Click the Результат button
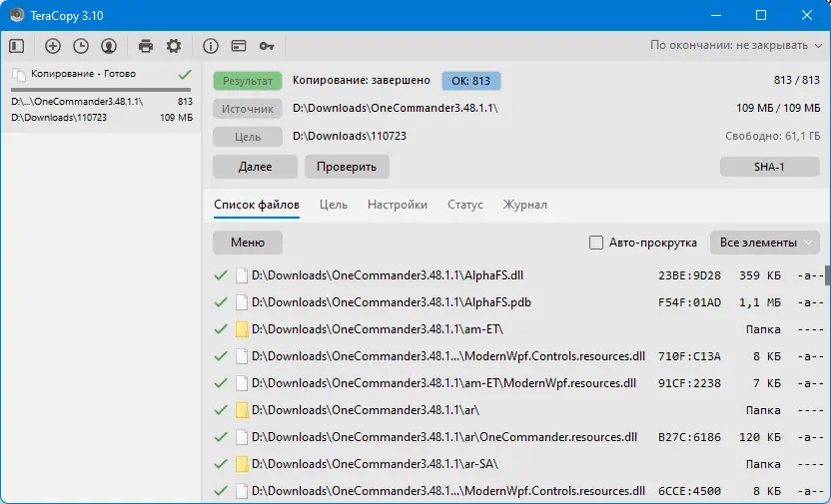The image size is (831, 504). point(248,81)
